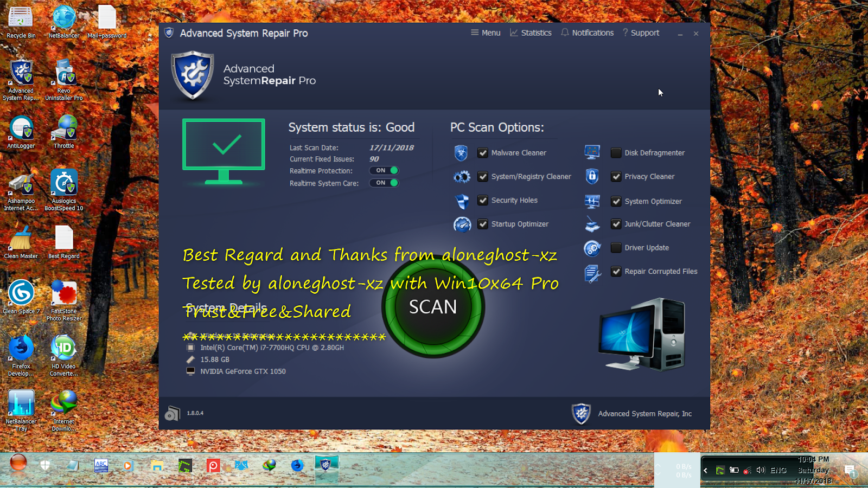Click the Startup Optimizer gauge icon

click(x=462, y=224)
